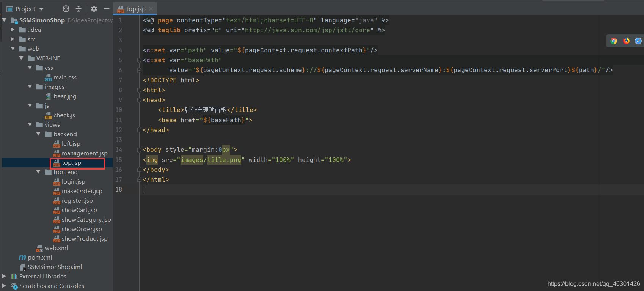This screenshot has width=644, height=291.
Task: Select showOrder.jsp file
Action: 78,229
